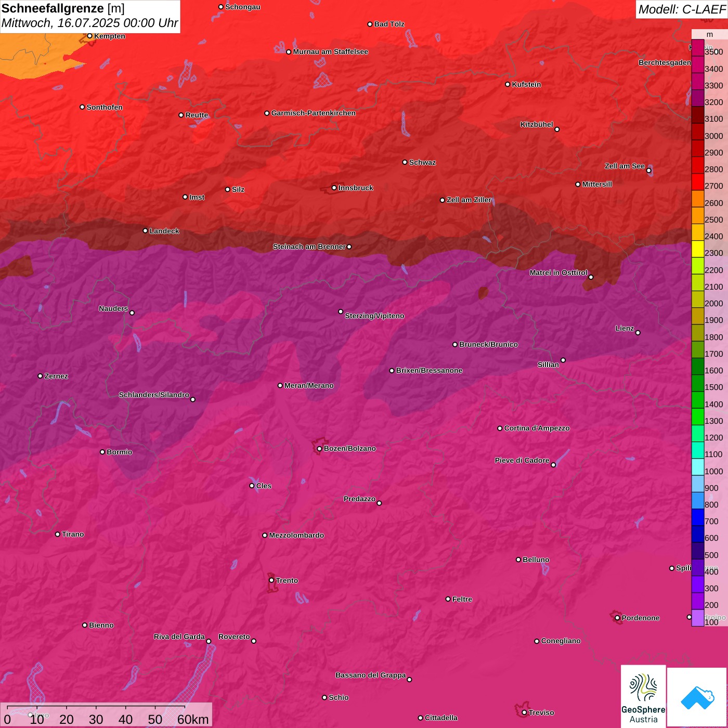Click the Zell am Ziller label

469,200
